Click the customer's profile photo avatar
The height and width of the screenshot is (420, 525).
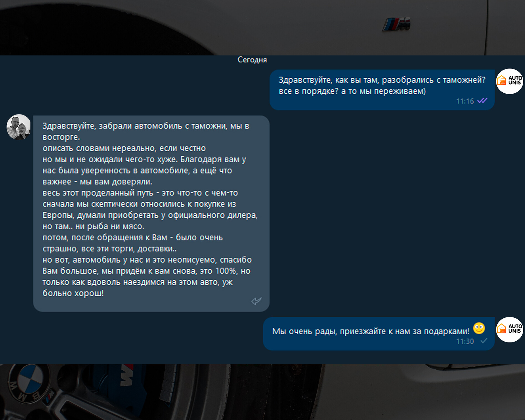[x=19, y=127]
